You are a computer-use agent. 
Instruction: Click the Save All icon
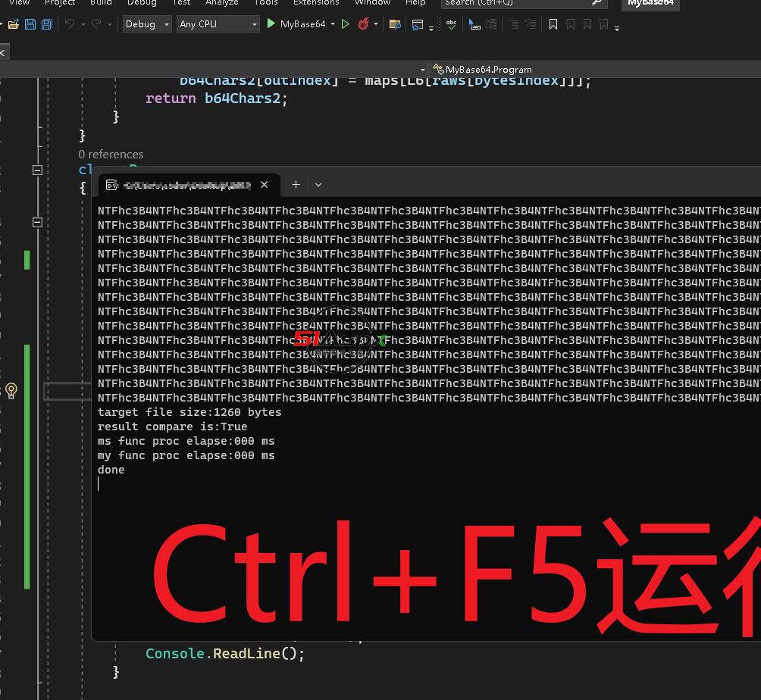(46, 24)
